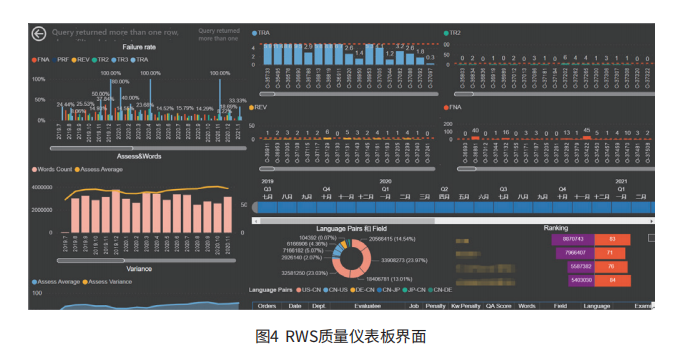Select the Words Count legend marker

34,169
